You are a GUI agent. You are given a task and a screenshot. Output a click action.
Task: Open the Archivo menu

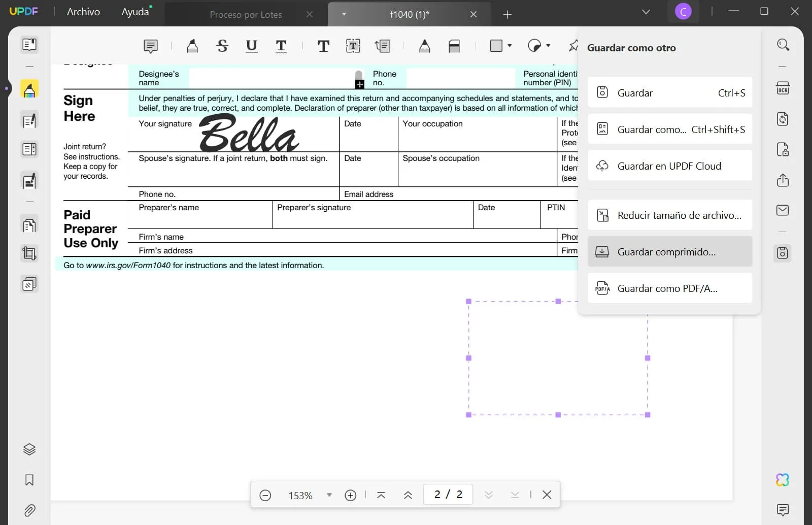[x=83, y=12]
